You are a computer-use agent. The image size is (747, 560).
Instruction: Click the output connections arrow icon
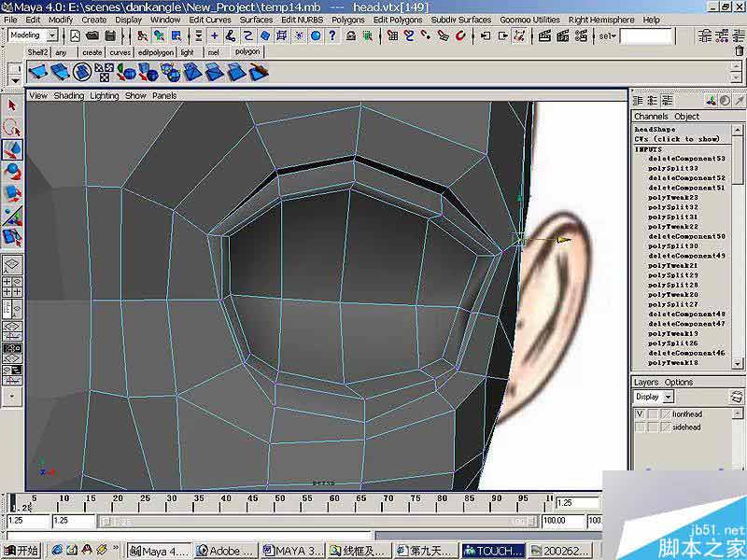[502, 35]
